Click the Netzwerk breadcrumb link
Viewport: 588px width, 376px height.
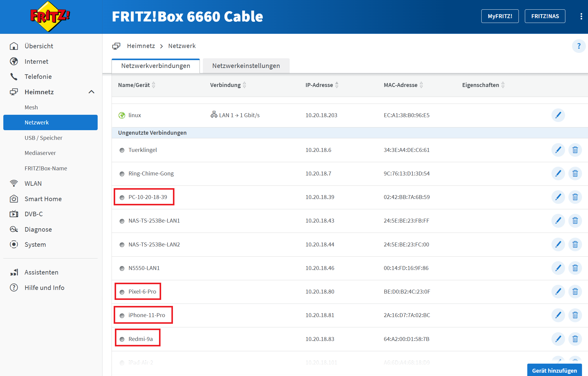[x=182, y=46]
